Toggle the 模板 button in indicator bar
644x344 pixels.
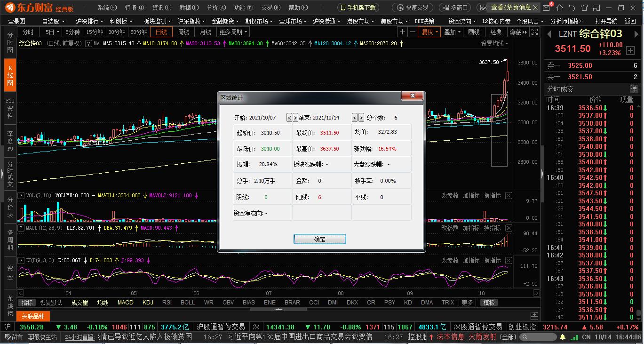[489, 303]
